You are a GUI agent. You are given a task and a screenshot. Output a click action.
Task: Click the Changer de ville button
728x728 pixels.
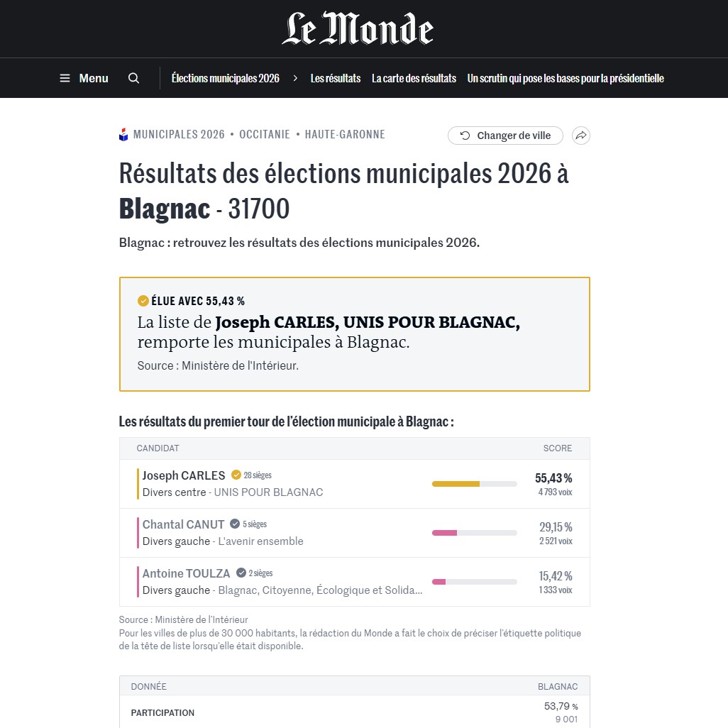[x=505, y=136]
